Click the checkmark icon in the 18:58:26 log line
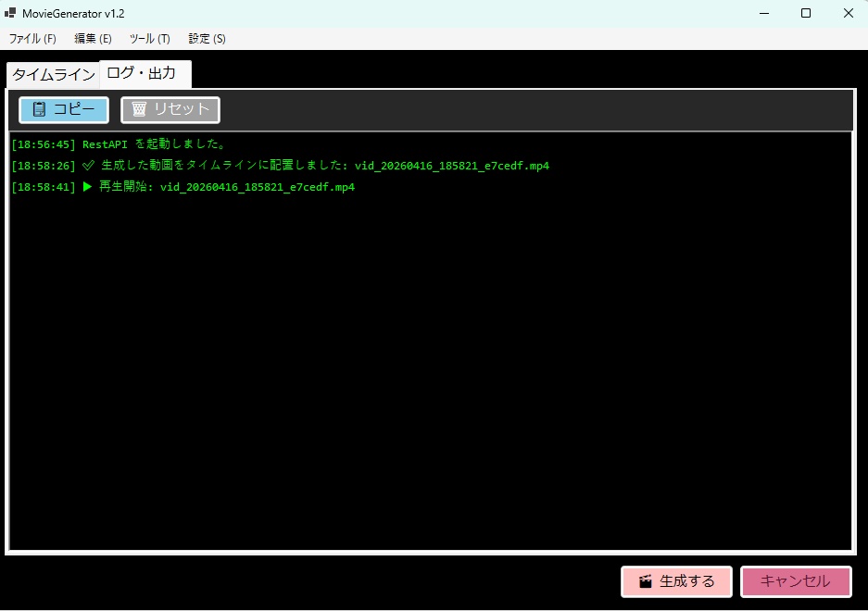 click(x=88, y=166)
